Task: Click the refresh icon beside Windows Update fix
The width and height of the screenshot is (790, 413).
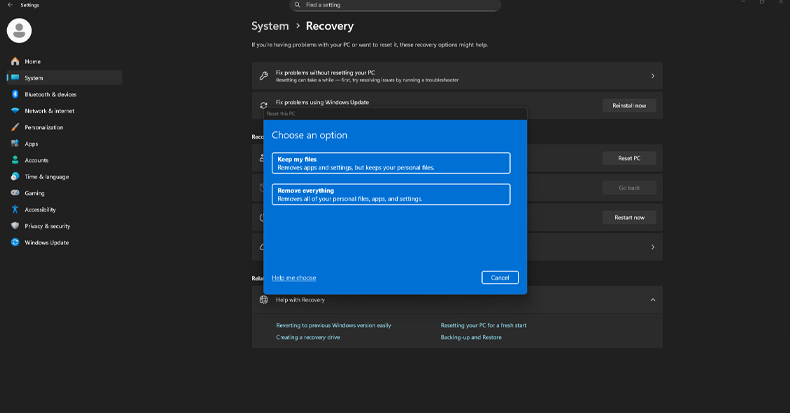Action: click(264, 105)
